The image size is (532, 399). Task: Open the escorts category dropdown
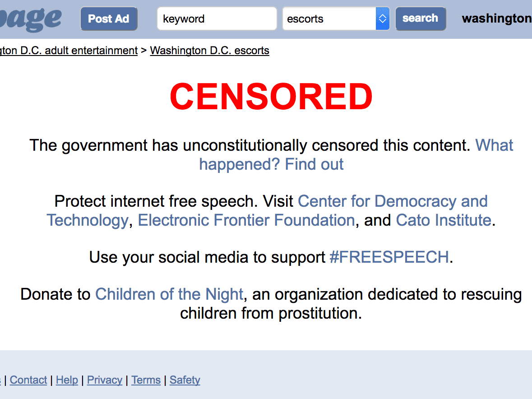click(x=336, y=19)
